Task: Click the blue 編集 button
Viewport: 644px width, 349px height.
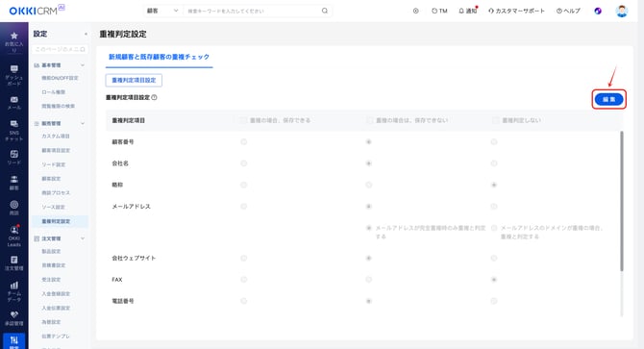Action: pyautogui.click(x=608, y=99)
